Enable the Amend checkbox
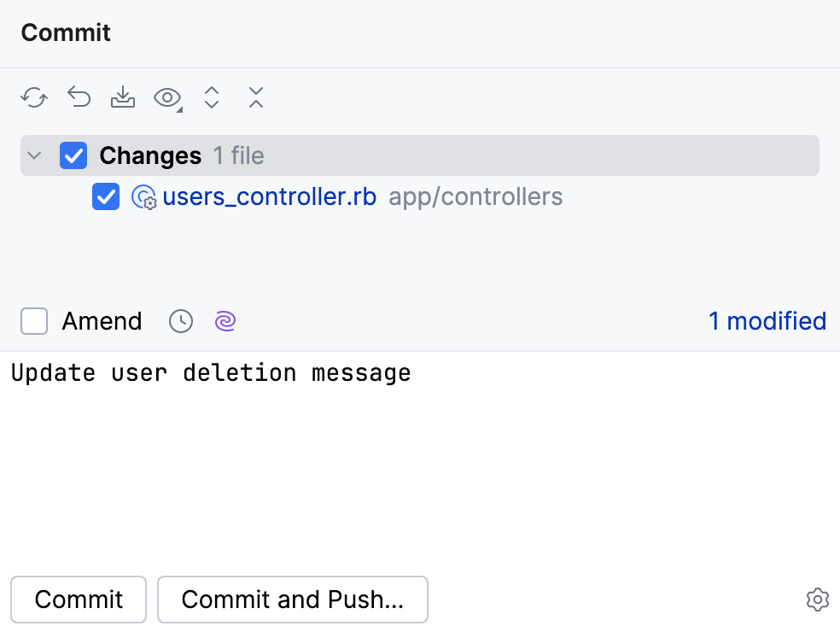 [x=33, y=321]
